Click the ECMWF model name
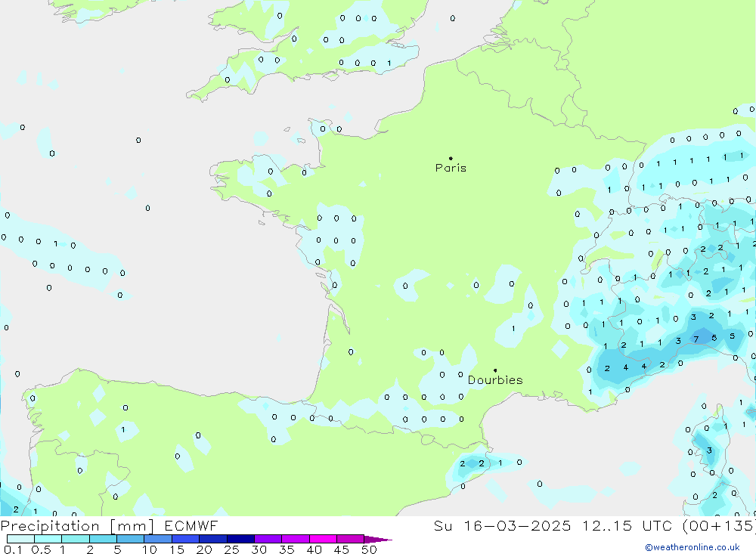The image size is (756, 554). coord(191,525)
